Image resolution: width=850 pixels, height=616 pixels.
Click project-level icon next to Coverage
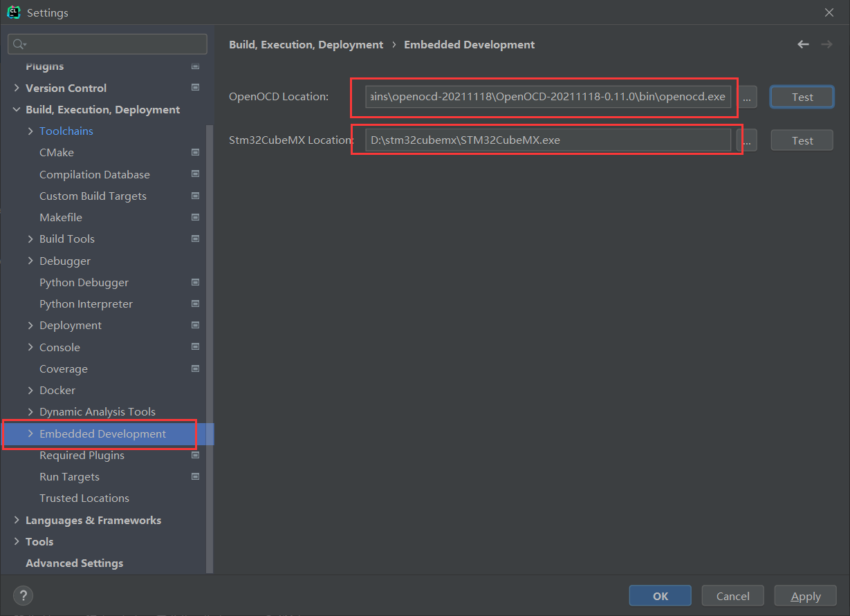coord(195,368)
